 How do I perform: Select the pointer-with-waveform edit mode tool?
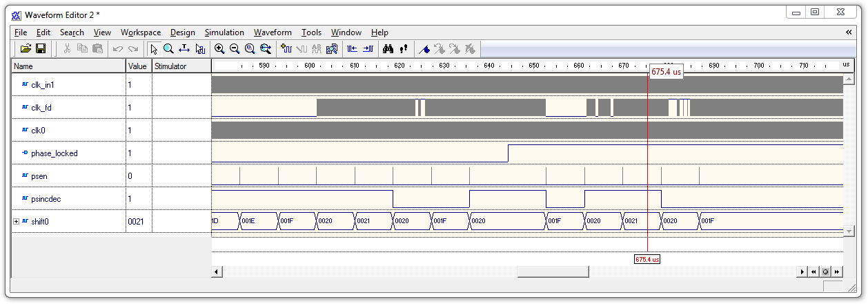click(x=200, y=49)
